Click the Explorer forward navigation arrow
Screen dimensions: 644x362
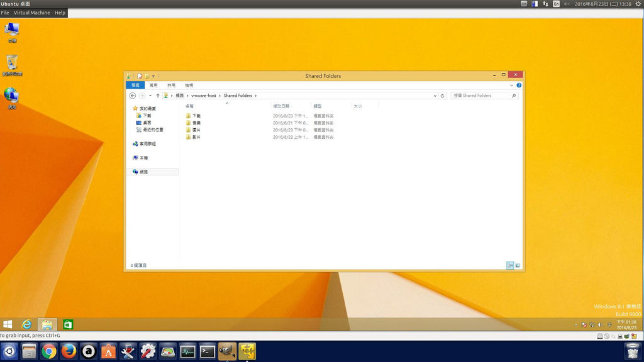[x=142, y=96]
